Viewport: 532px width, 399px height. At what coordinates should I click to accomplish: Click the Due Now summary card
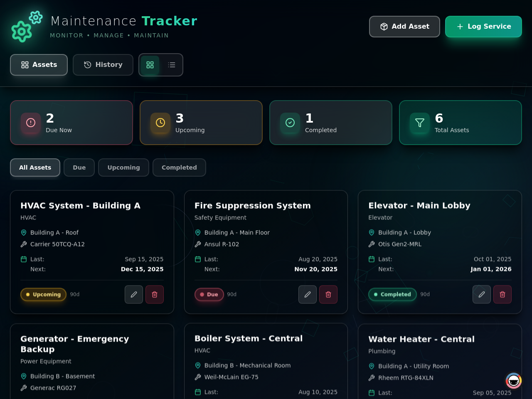[x=71, y=123]
